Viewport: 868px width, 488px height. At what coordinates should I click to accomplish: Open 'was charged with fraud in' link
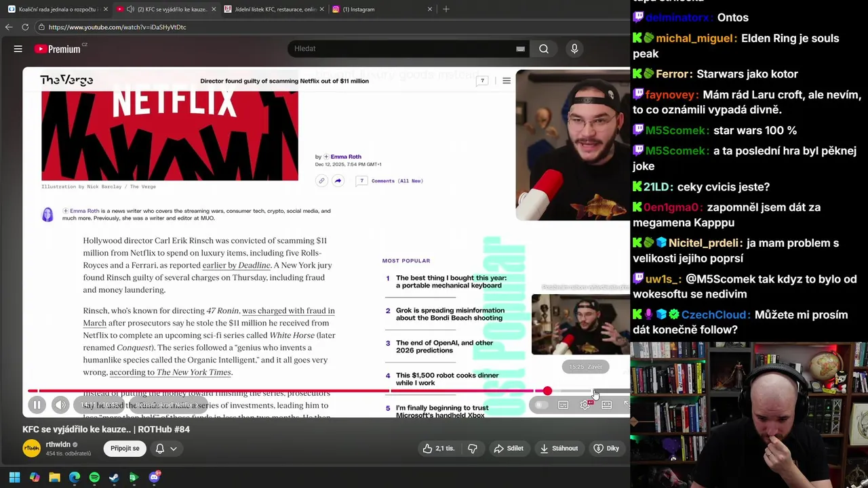point(288,310)
